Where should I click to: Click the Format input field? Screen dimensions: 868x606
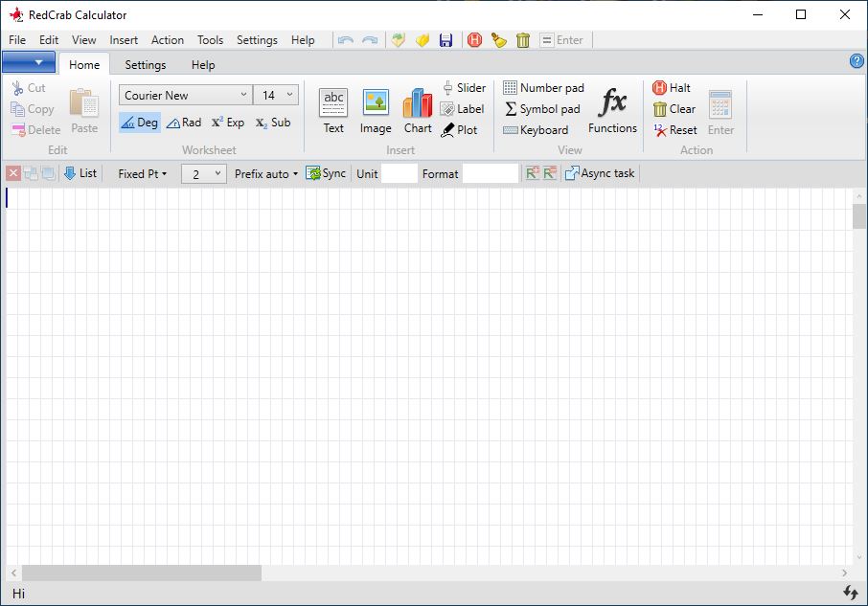click(x=491, y=173)
